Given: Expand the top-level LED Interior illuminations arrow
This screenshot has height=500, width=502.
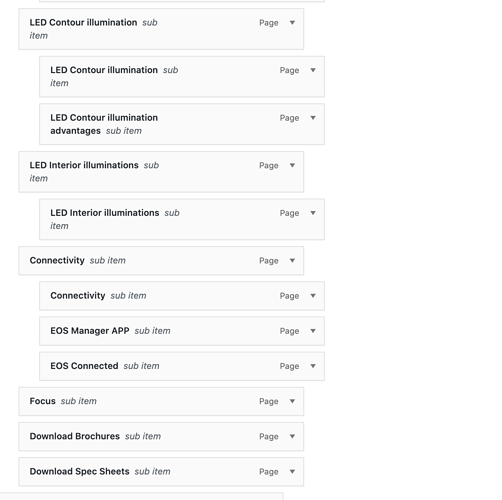Looking at the screenshot, I should 292,166.
